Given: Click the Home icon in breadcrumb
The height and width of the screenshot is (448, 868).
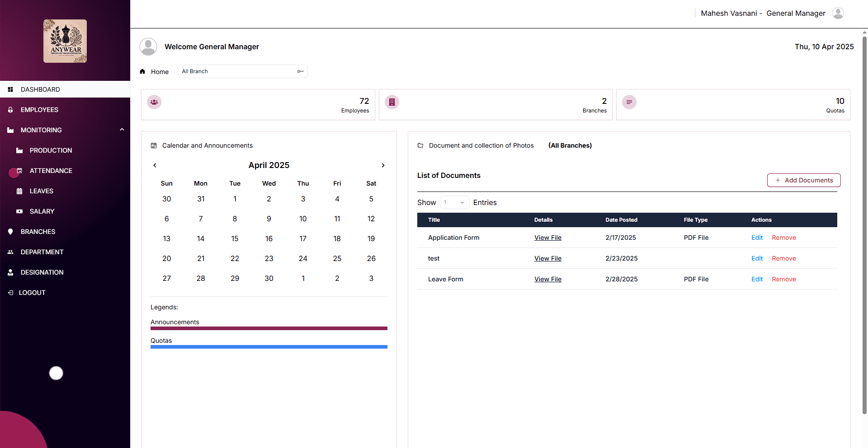Looking at the screenshot, I should 142,71.
